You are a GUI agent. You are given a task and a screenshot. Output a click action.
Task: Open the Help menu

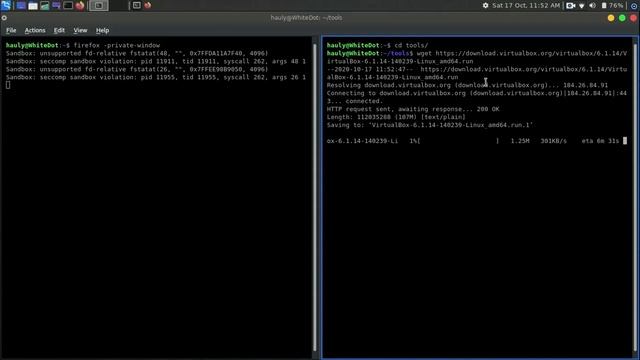tap(102, 30)
